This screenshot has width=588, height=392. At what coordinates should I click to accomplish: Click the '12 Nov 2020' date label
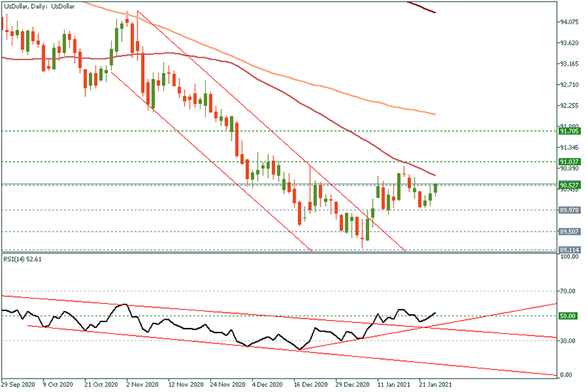[186, 385]
